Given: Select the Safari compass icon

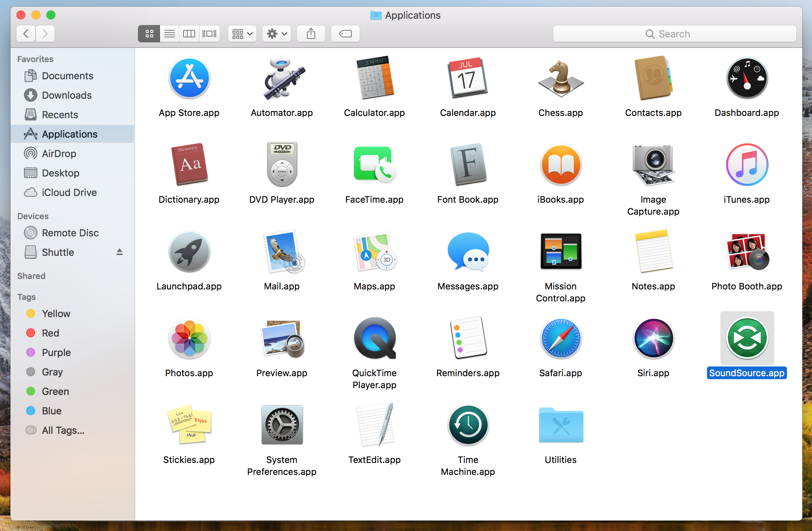Looking at the screenshot, I should click(560, 338).
